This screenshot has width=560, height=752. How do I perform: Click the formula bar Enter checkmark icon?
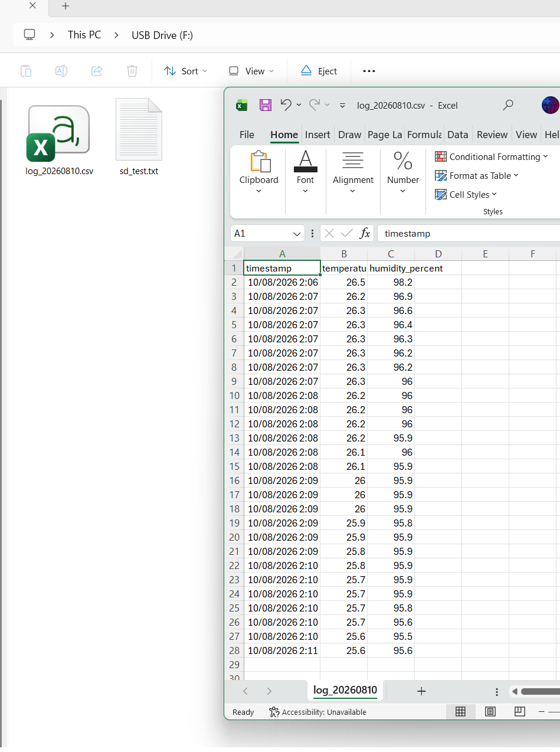pos(347,233)
